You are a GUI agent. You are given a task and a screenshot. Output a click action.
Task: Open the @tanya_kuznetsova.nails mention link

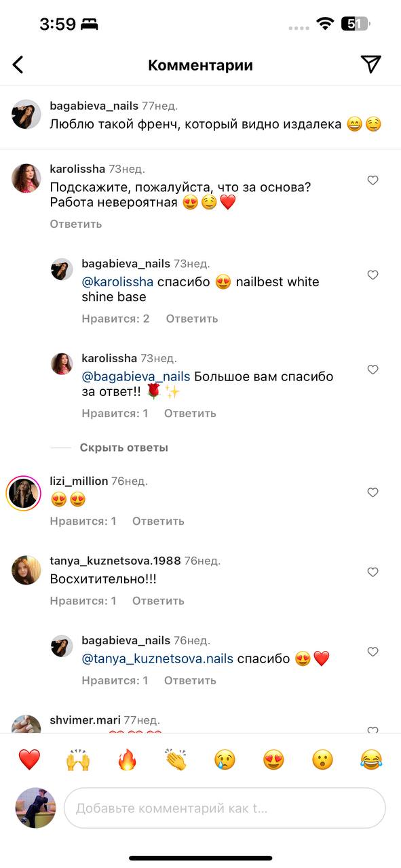(157, 658)
